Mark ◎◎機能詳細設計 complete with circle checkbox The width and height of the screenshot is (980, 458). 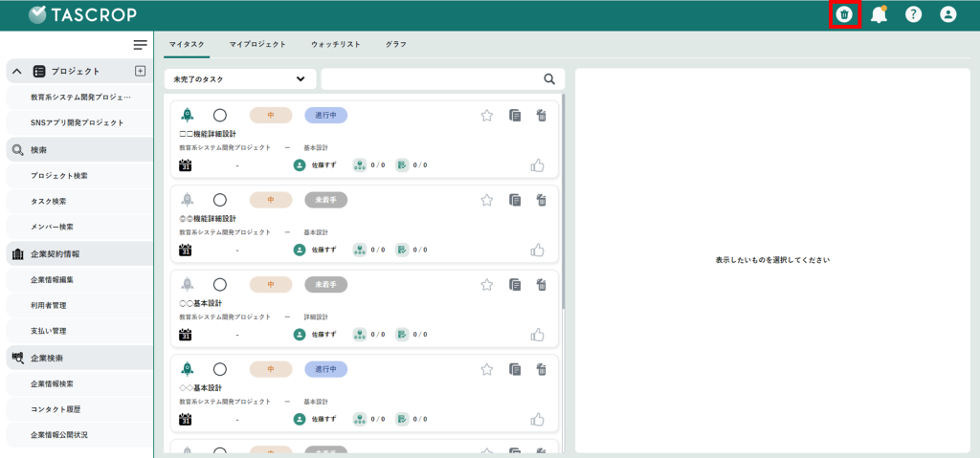(220, 199)
